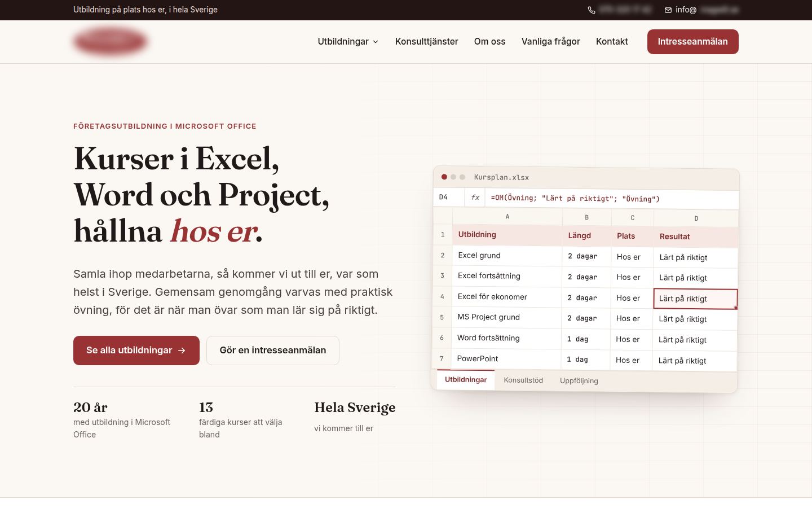Click the top bar tagline text
The height and width of the screenshot is (508, 812).
[x=145, y=10]
